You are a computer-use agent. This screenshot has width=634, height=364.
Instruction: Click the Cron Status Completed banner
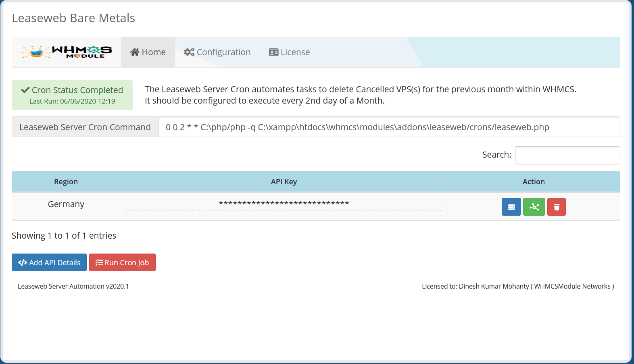[72, 95]
